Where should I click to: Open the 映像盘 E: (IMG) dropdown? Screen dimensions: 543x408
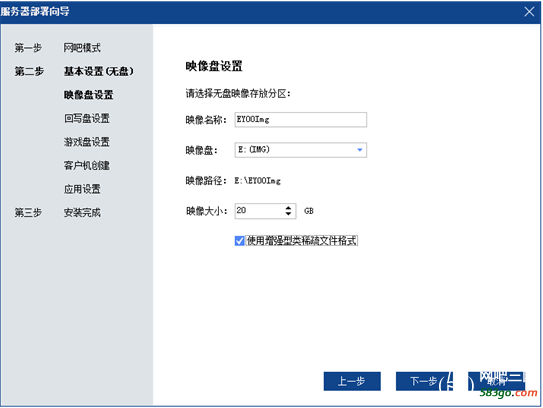(x=301, y=150)
